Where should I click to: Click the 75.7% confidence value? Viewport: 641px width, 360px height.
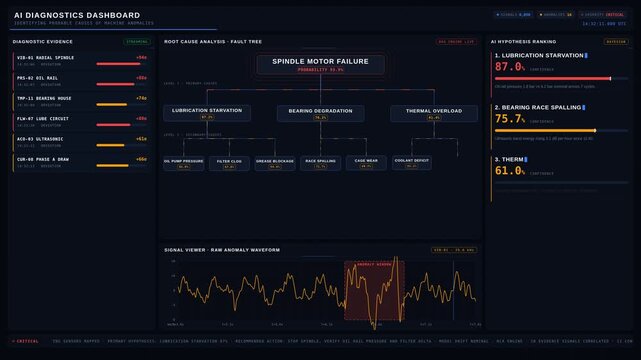(510, 119)
